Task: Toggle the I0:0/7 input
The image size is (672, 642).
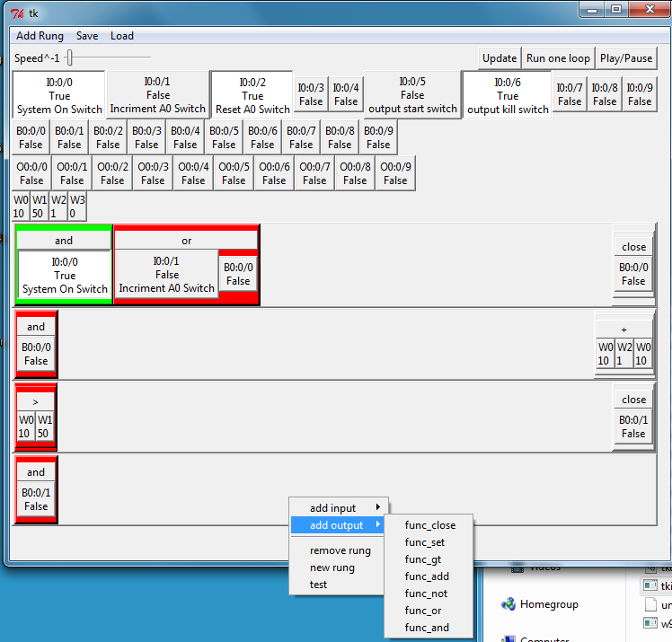Action: pyautogui.click(x=570, y=94)
